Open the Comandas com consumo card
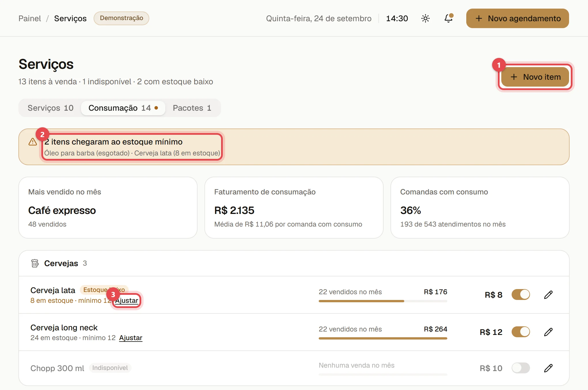Viewport: 588px width, 390px height. pos(480,208)
